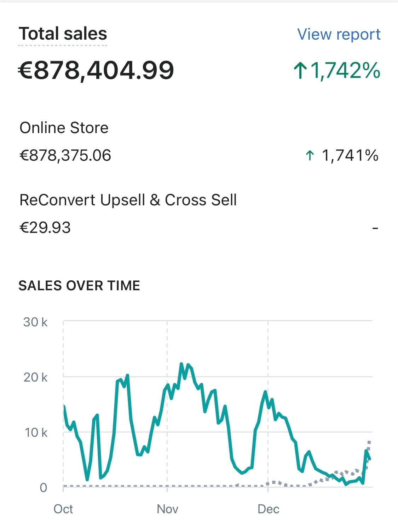Click the €29.93 ReConvert sales amount
Image resolution: width=398 pixels, height=532 pixels.
(x=45, y=227)
